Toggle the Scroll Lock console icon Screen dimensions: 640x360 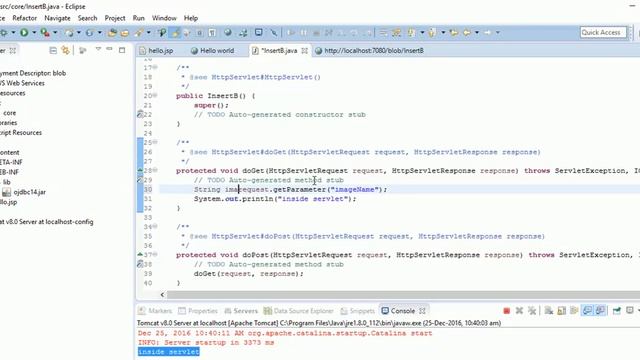pos(562,311)
